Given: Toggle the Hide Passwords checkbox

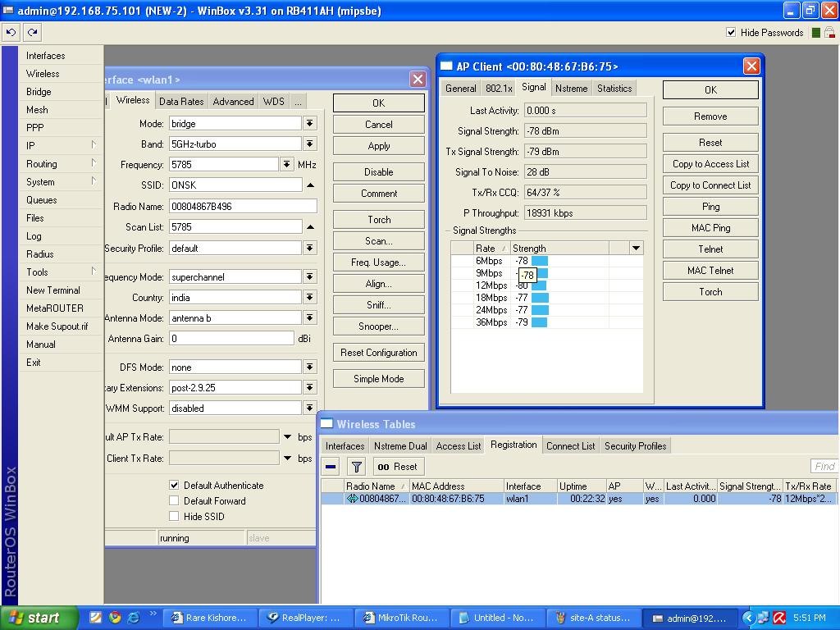Looking at the screenshot, I should pyautogui.click(x=730, y=33).
